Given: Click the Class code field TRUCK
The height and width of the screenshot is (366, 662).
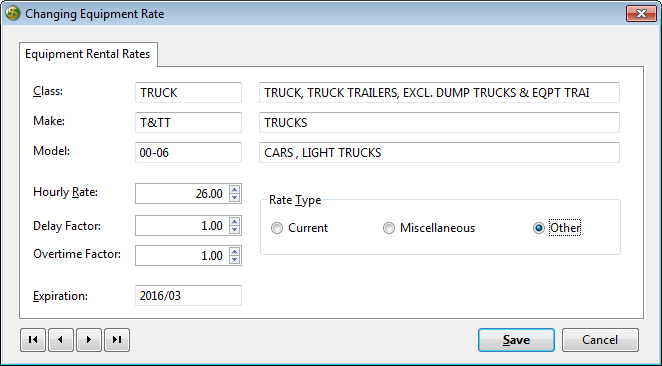Looking at the screenshot, I should 188,92.
